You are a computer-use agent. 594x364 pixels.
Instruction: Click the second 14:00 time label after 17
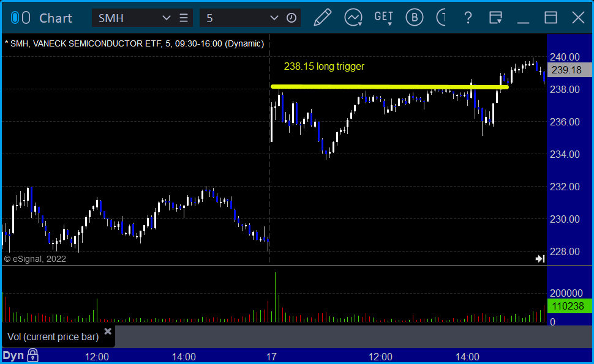(467, 357)
